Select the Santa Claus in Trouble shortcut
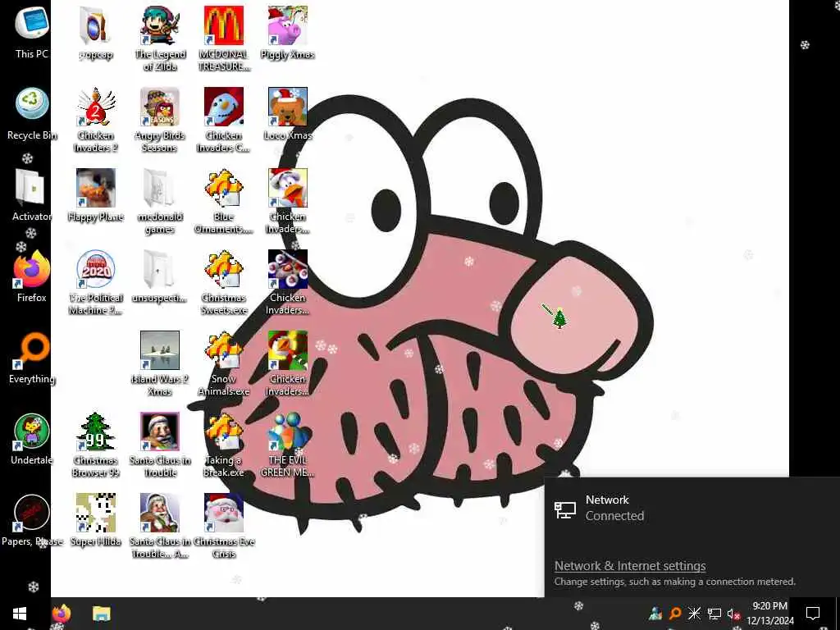This screenshot has height=630, width=840. click(160, 431)
